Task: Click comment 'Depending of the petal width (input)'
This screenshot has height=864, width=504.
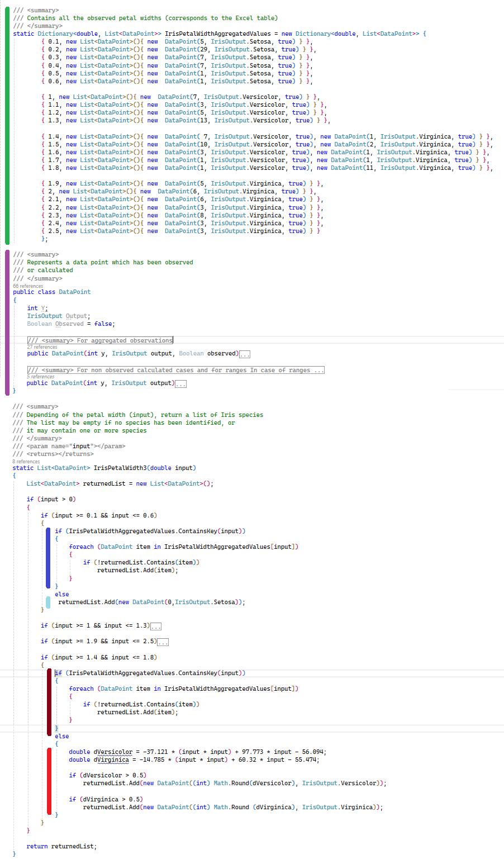Action: pos(138,415)
